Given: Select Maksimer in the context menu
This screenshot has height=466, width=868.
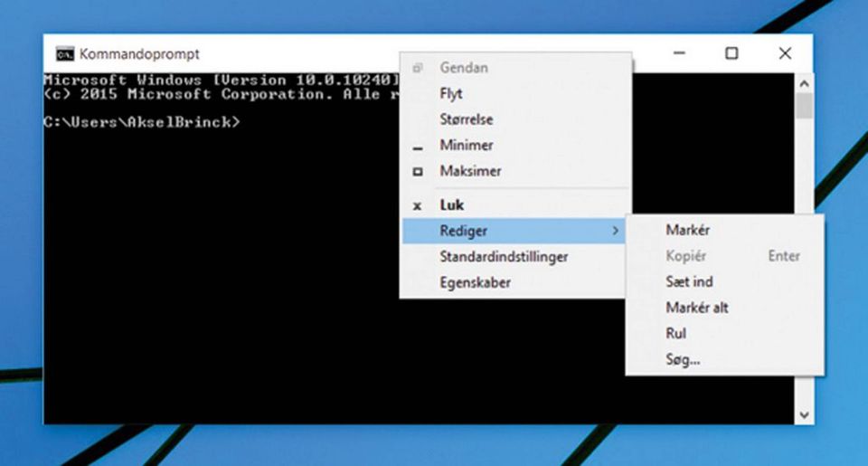Looking at the screenshot, I should [469, 171].
